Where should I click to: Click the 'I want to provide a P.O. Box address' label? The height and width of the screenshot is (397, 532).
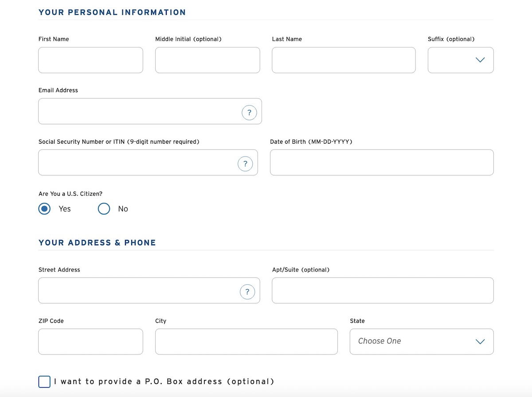pos(164,381)
